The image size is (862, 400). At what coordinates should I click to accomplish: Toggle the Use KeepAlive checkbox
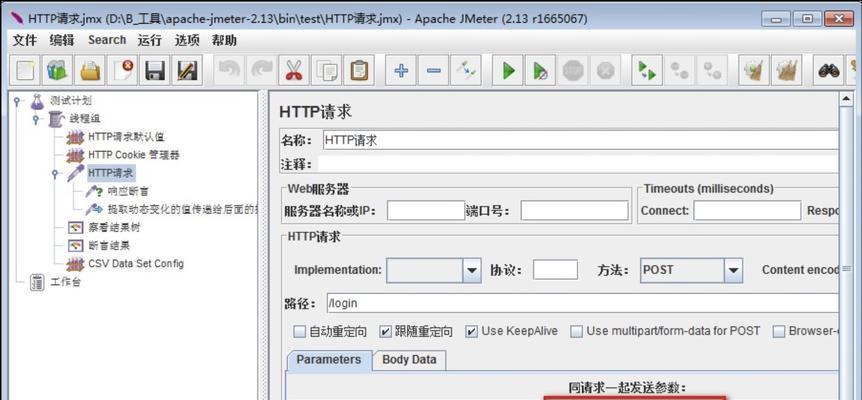[472, 331]
